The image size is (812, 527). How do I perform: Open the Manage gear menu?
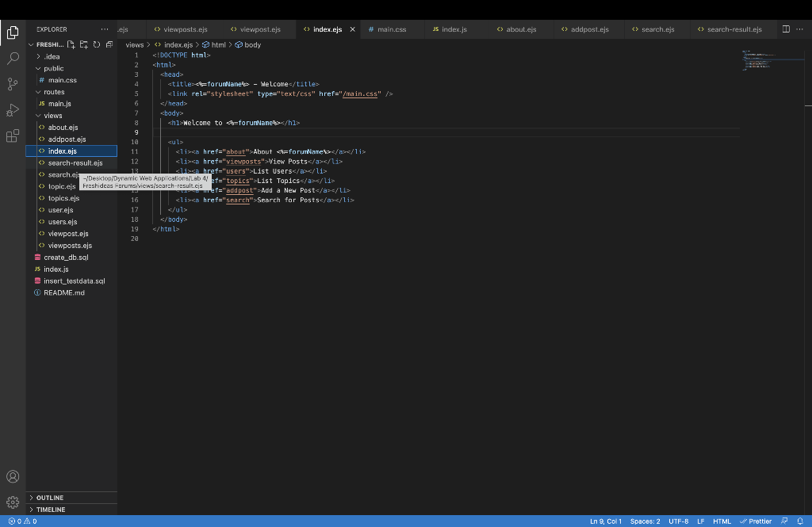13,502
